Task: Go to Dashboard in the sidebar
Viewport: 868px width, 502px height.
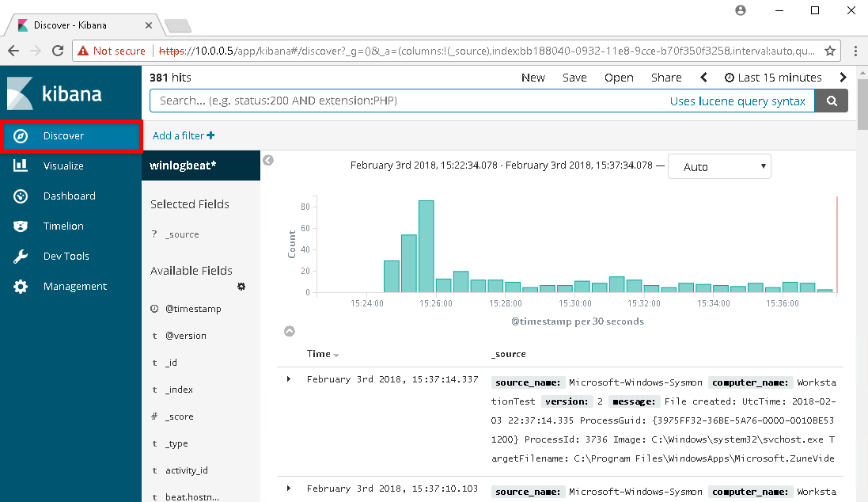Action: pos(69,196)
